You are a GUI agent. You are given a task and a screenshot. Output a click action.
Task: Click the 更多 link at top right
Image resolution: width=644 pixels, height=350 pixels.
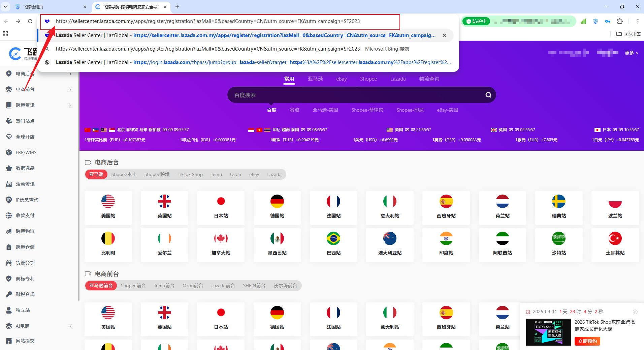coord(632,53)
